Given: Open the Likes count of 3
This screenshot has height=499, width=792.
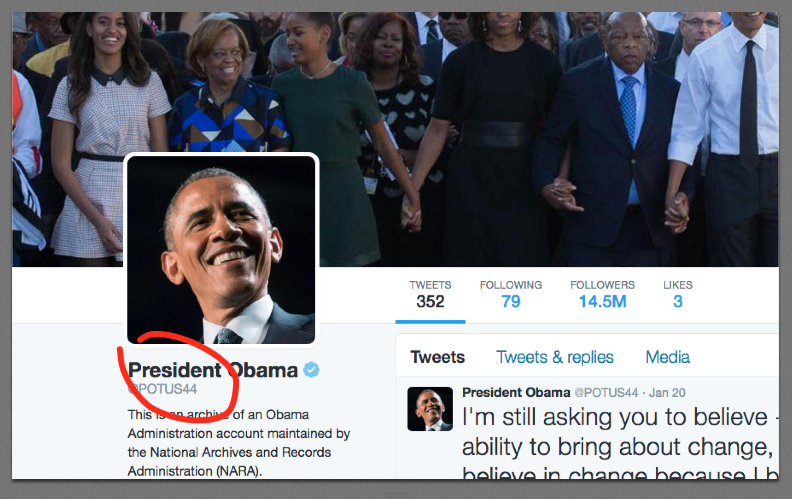Looking at the screenshot, I should click(x=677, y=294).
